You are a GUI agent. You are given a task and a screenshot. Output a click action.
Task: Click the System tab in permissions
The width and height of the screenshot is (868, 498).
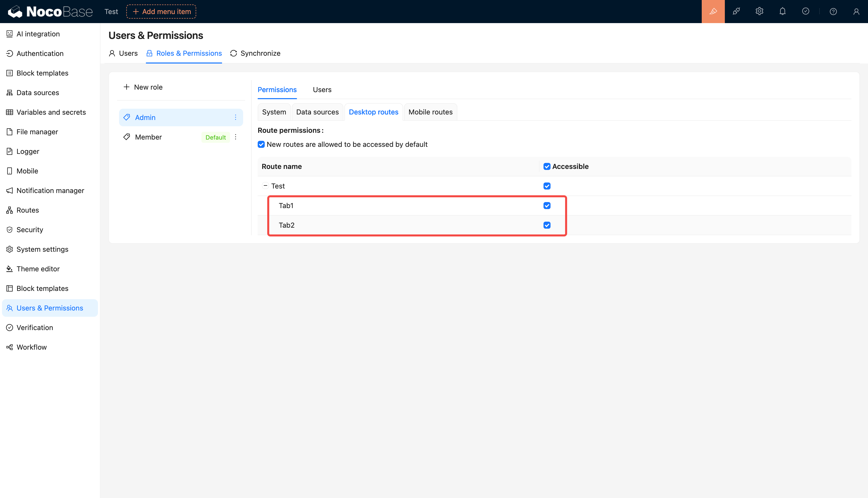tap(274, 112)
